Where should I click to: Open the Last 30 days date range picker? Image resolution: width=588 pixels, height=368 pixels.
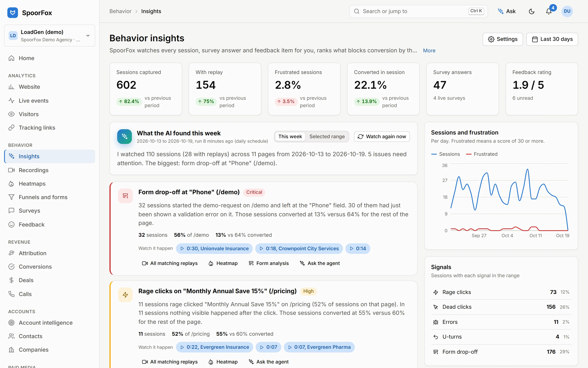tap(552, 39)
